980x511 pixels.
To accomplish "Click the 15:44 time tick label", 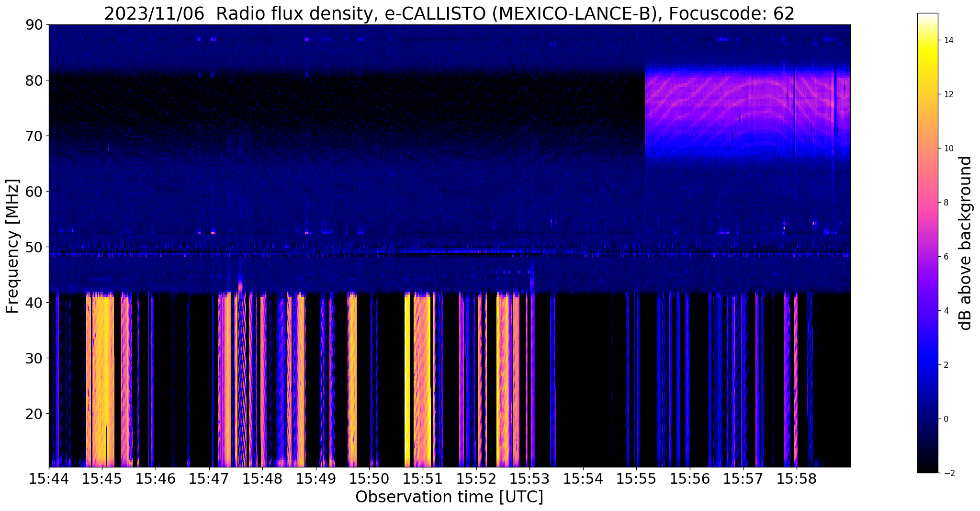I will coord(49,478).
